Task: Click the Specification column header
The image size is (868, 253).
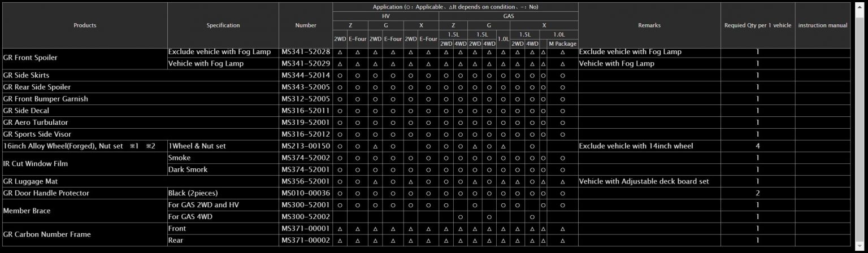Action: click(x=223, y=25)
